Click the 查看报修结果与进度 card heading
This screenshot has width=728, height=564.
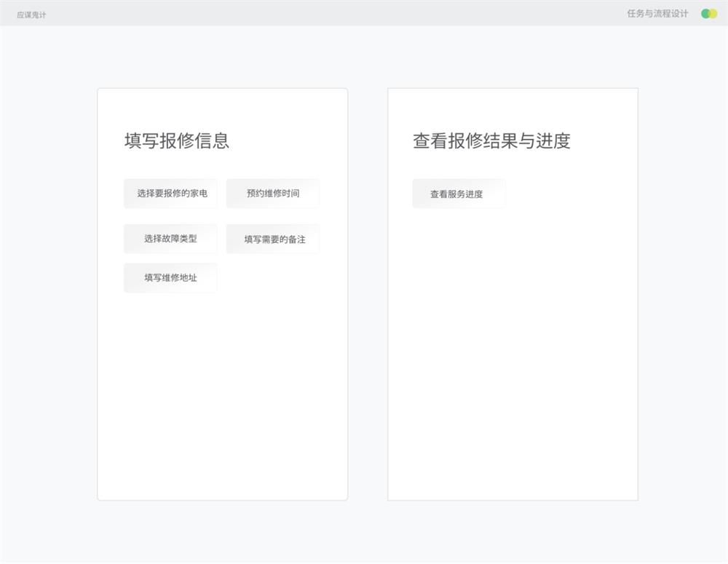point(491,140)
